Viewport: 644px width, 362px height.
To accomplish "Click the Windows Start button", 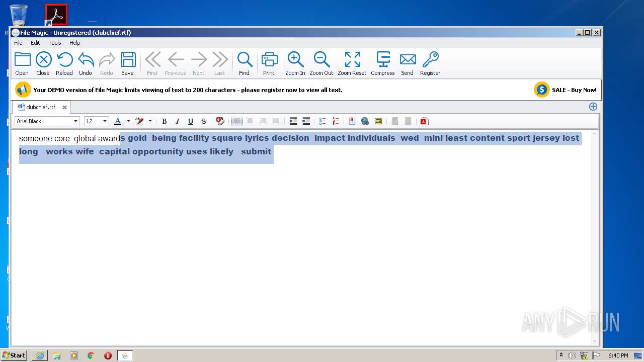I will 14,355.
